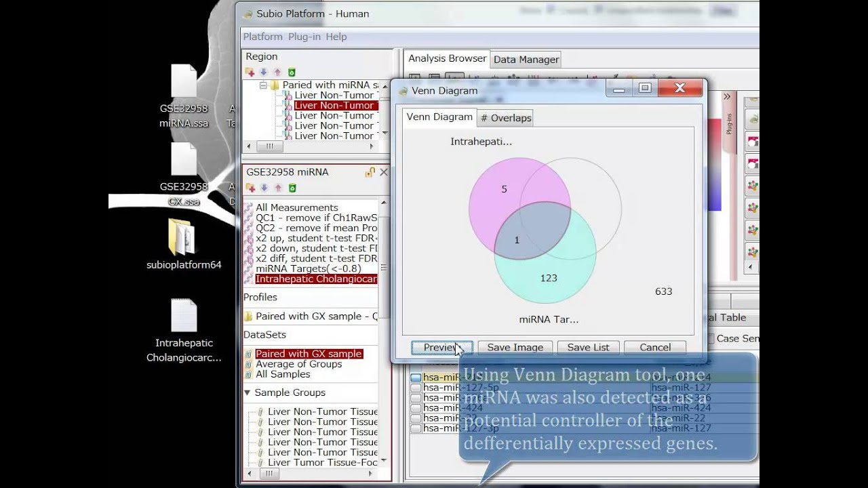Screen dimensions: 868x488
Task: Click the green trash icon in Region toolbar
Action: (x=292, y=72)
